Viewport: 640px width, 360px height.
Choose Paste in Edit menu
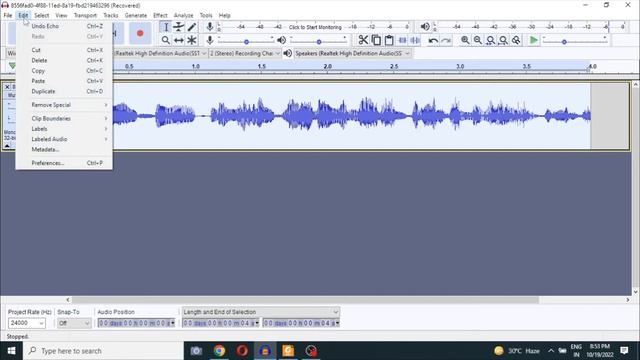(x=64, y=81)
